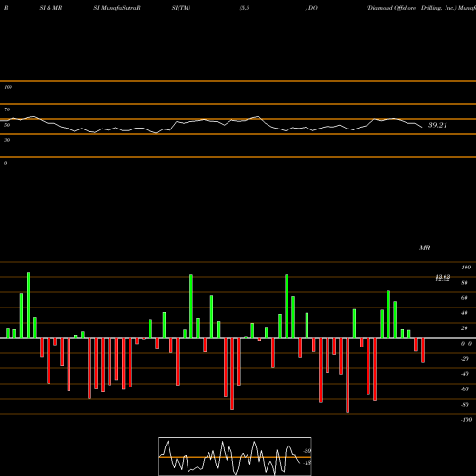Screen dimensions: 476x476
Task: Select the '(5,5' parameter text
Action: pyautogui.click(x=245, y=8)
